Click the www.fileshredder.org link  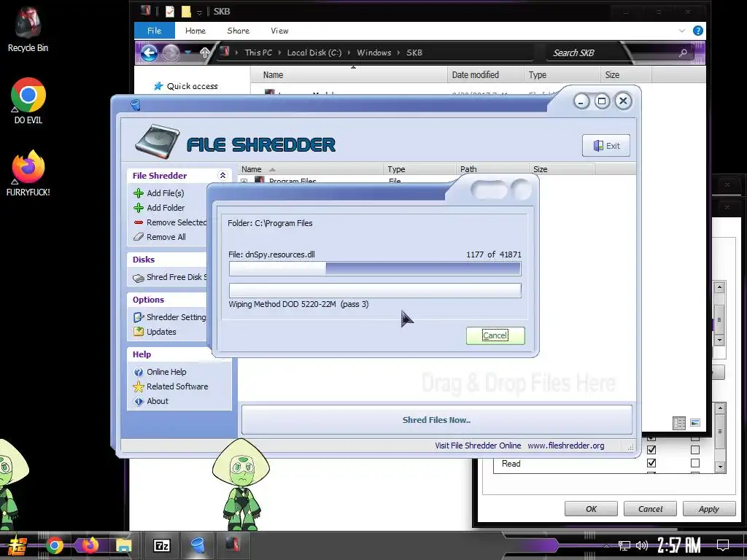[x=565, y=446]
